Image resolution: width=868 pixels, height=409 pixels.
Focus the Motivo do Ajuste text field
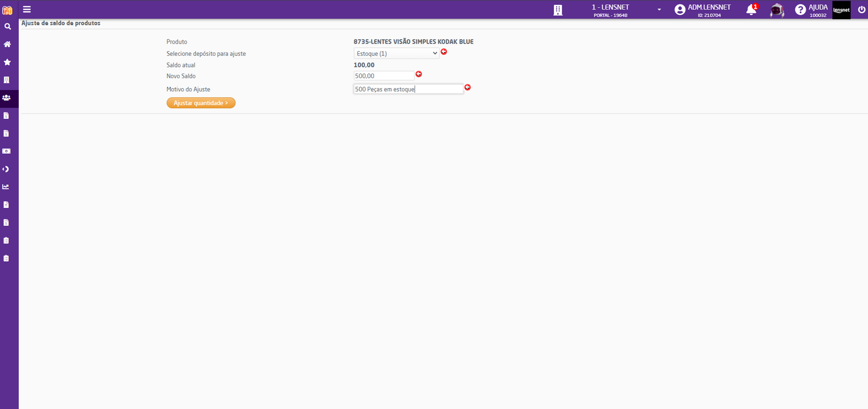(408, 89)
